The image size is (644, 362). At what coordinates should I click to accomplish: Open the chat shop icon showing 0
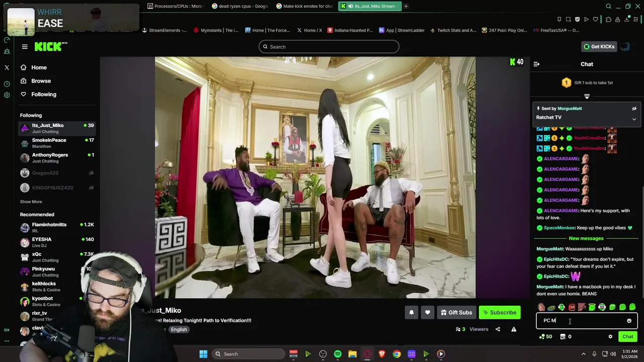coord(566,337)
